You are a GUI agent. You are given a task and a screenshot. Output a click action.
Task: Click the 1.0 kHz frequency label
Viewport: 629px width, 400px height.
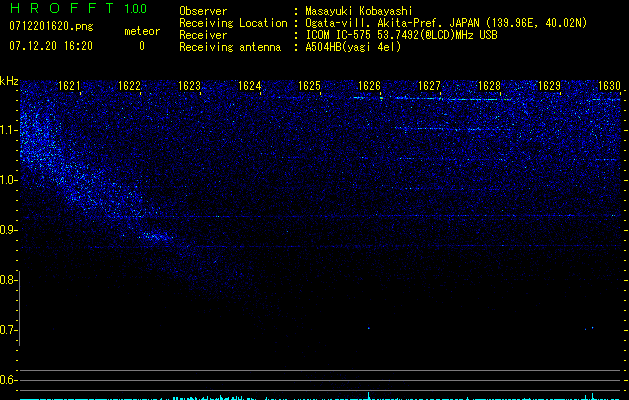[9, 180]
